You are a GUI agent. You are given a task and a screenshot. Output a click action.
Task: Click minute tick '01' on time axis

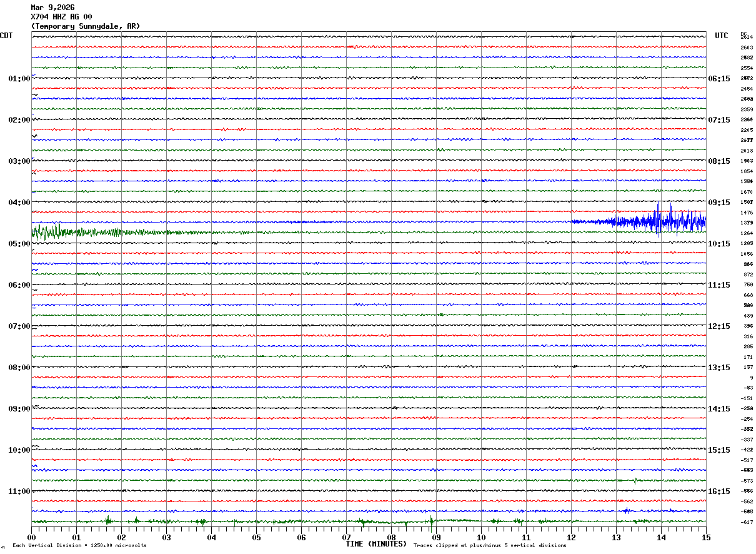(76, 537)
